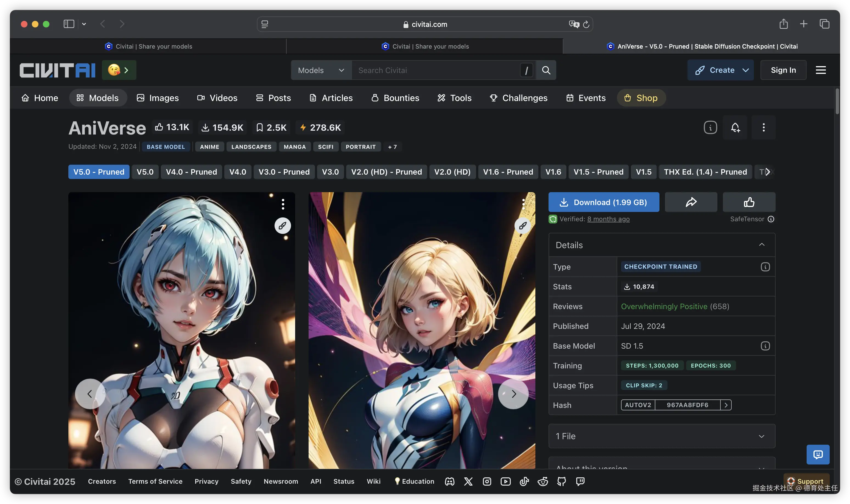The image size is (850, 504).
Task: Collapse the Details panel
Action: click(762, 245)
